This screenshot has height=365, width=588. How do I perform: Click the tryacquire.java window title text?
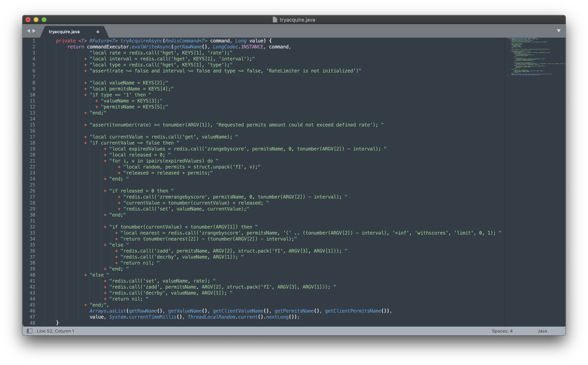(297, 20)
